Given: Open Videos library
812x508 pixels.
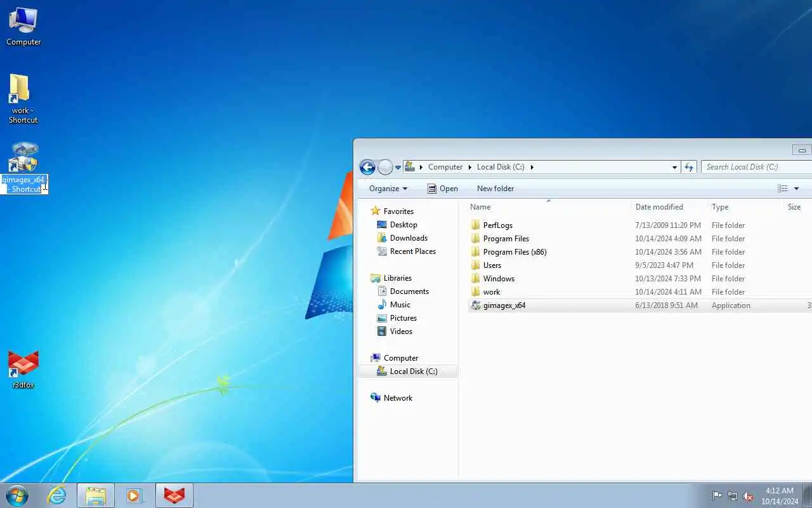Looking at the screenshot, I should [401, 331].
